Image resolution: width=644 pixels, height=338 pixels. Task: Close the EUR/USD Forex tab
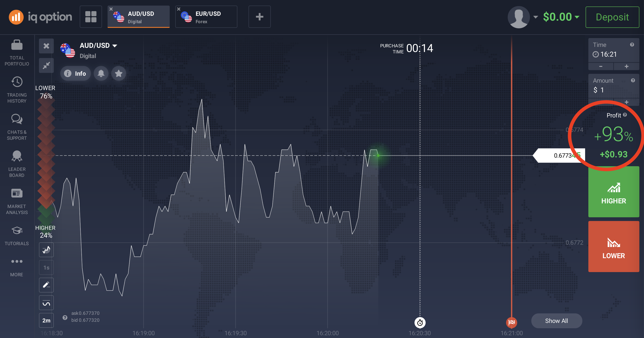(x=179, y=9)
